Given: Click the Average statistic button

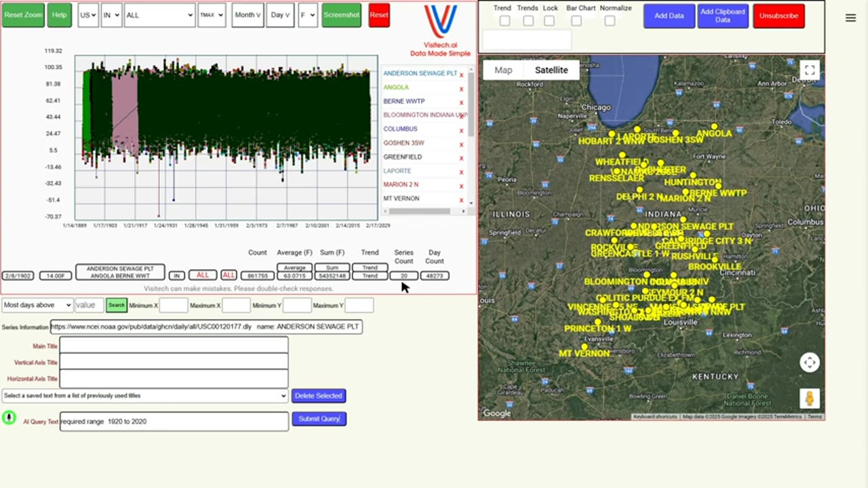Looking at the screenshot, I should coord(294,268).
